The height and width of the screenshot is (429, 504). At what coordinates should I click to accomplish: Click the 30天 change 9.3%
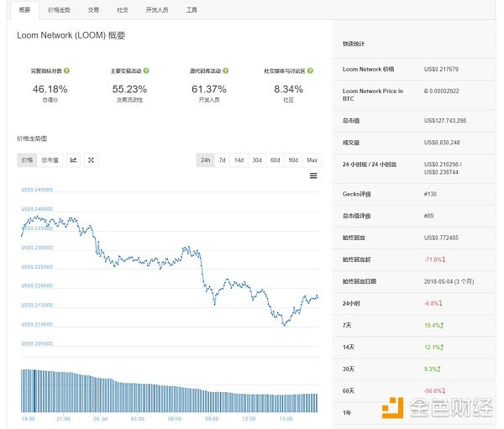(x=433, y=369)
